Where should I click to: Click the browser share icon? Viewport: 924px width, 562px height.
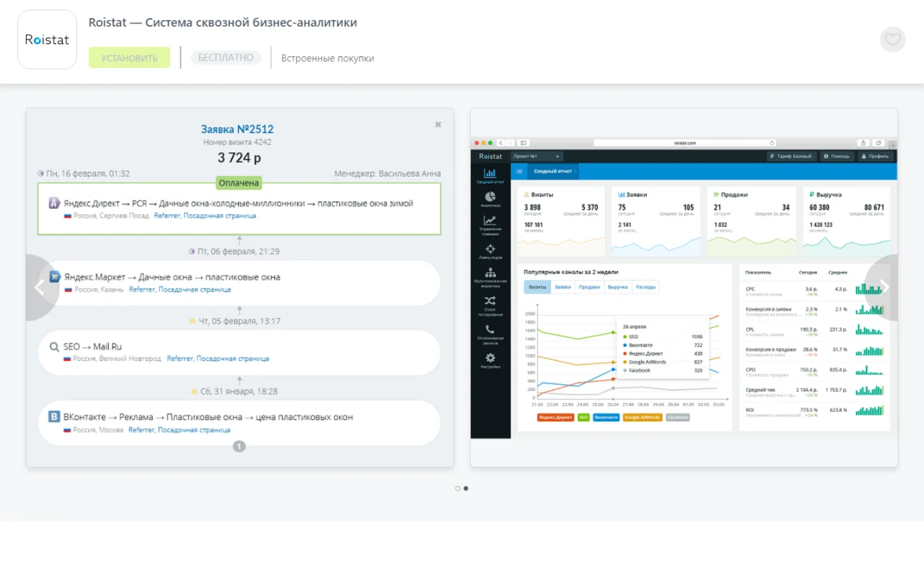(x=863, y=143)
